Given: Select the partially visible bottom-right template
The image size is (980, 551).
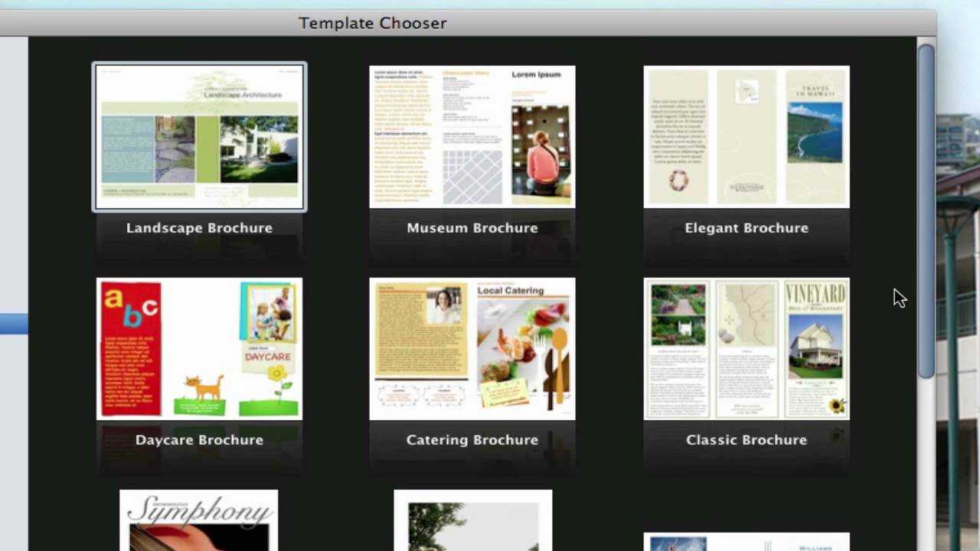Looking at the screenshot, I should pyautogui.click(x=746, y=542).
